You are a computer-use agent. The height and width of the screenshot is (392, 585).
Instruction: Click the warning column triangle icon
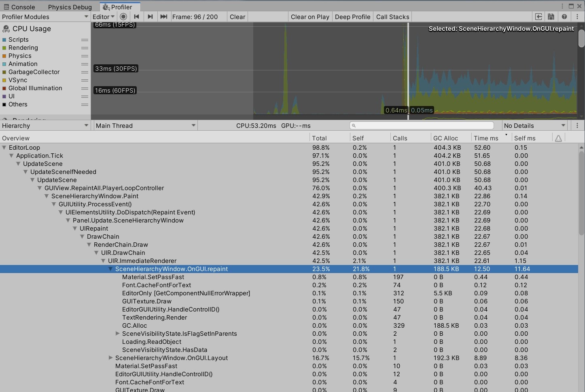tap(558, 138)
